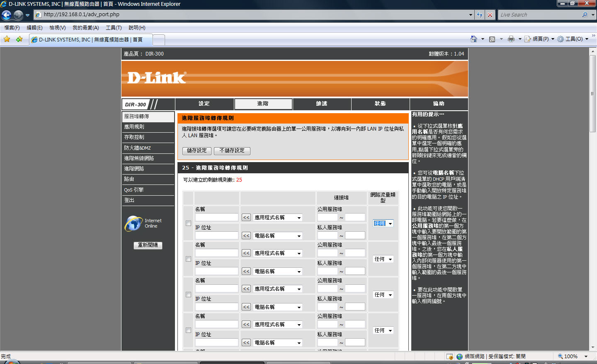
Task: Click the red Stop loading icon
Action: point(490,15)
